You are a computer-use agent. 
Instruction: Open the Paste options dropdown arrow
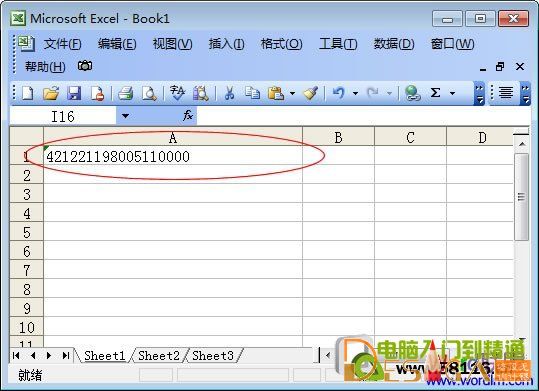(292, 93)
